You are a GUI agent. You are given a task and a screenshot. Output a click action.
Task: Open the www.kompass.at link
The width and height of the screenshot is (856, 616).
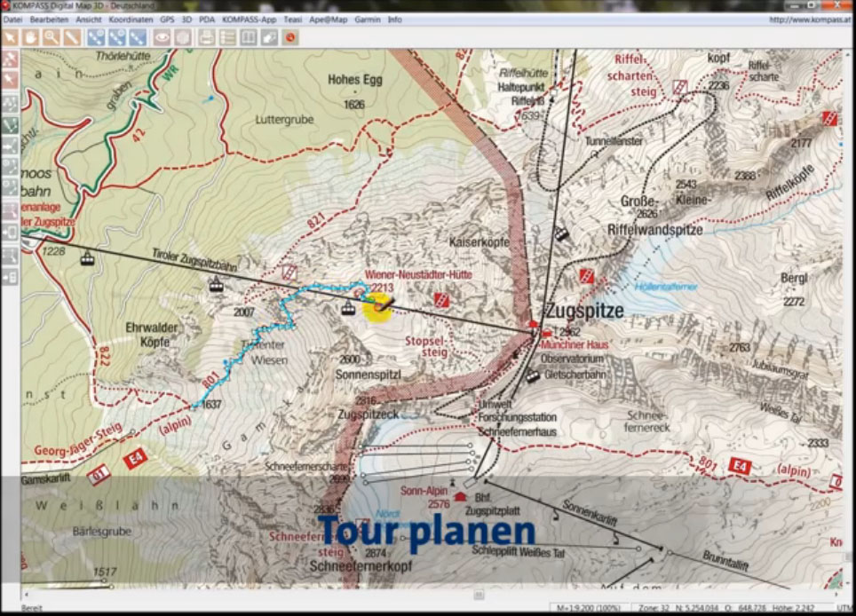point(810,20)
